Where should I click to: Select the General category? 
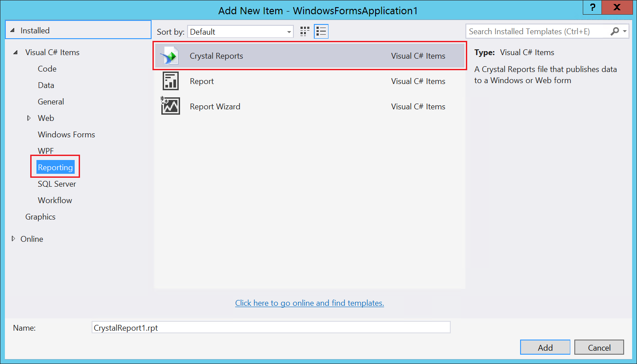pos(51,102)
